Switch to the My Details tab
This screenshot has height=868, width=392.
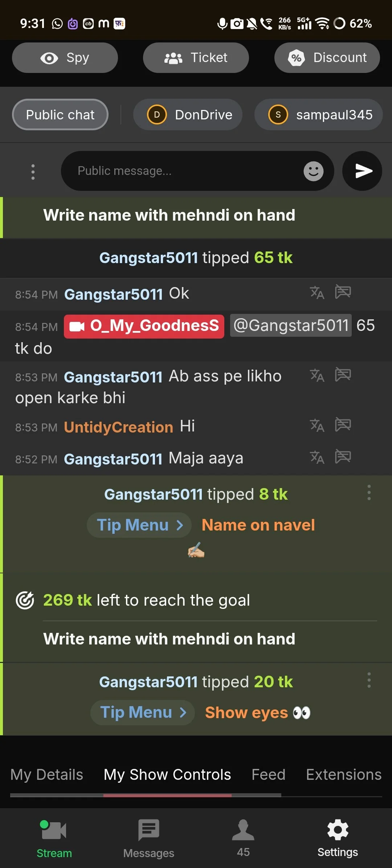(x=46, y=775)
